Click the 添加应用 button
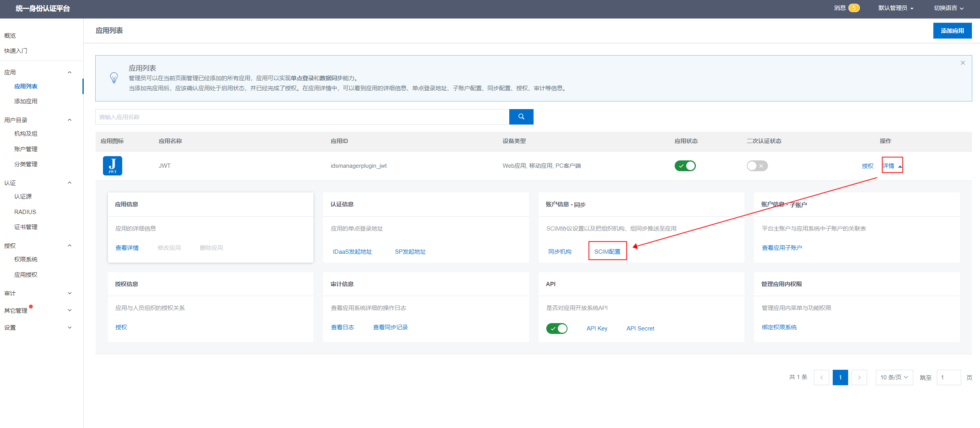This screenshot has height=428, width=980. [x=952, y=31]
